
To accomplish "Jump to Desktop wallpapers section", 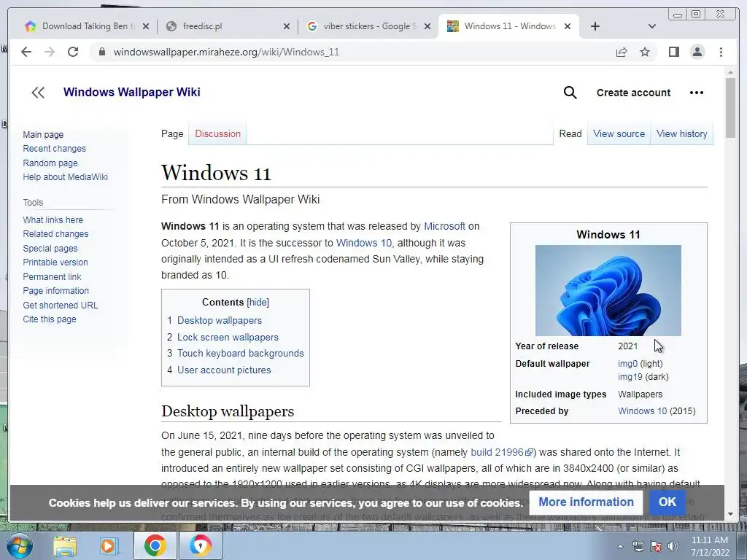I will 219,321.
